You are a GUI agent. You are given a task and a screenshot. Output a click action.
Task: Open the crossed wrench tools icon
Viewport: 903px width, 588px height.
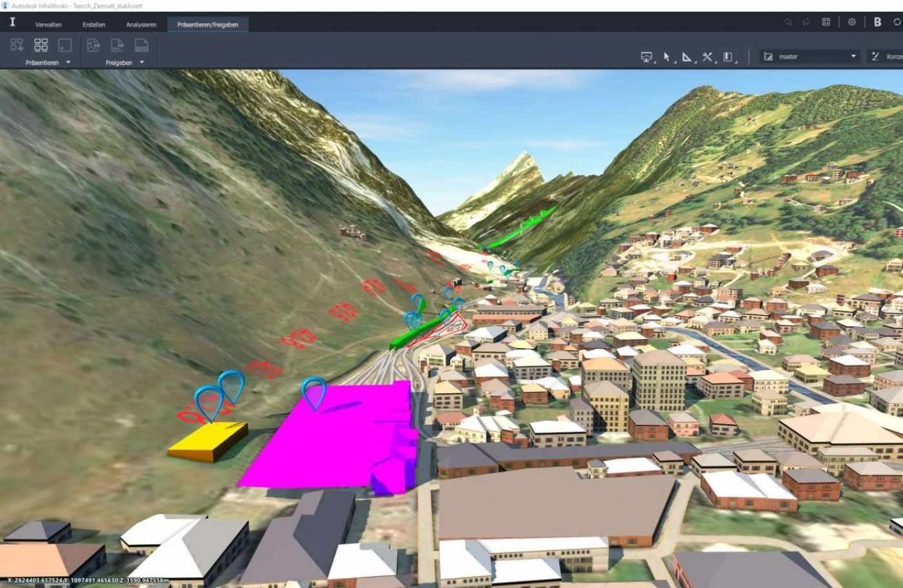pyautogui.click(x=708, y=57)
